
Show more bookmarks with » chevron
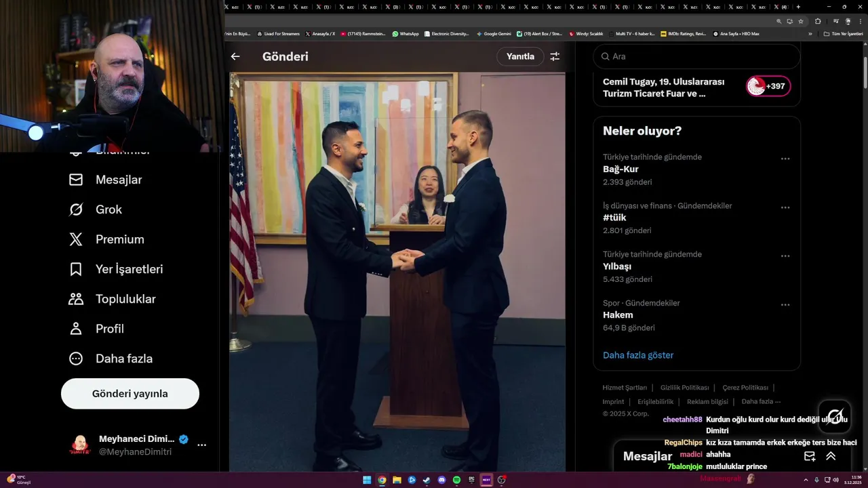[810, 33]
